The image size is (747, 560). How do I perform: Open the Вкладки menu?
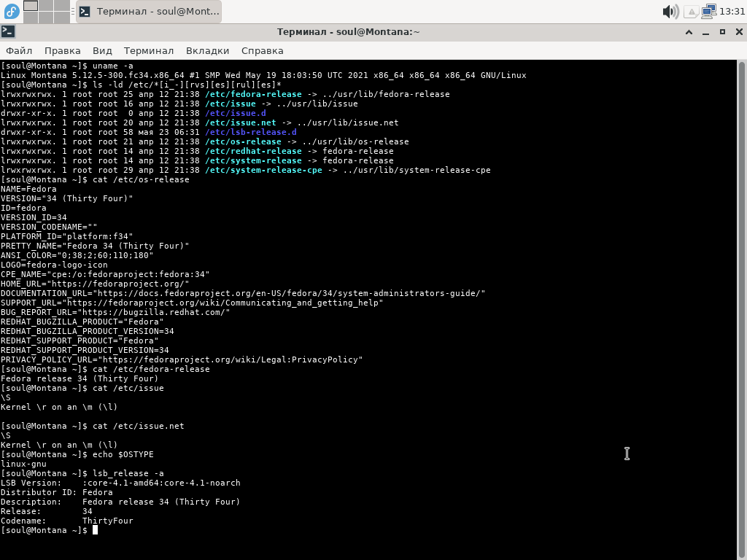[207, 50]
